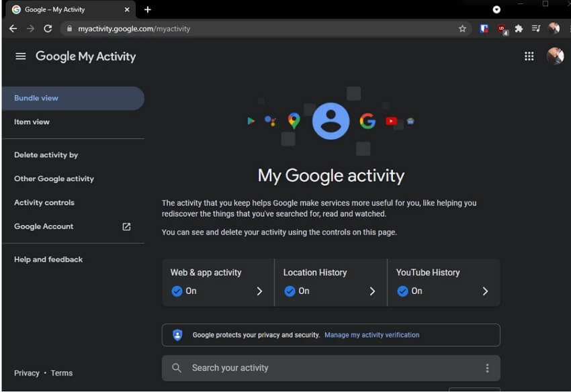Toggle Web & app activity setting
Screen dimensions: 571x392
click(x=177, y=291)
